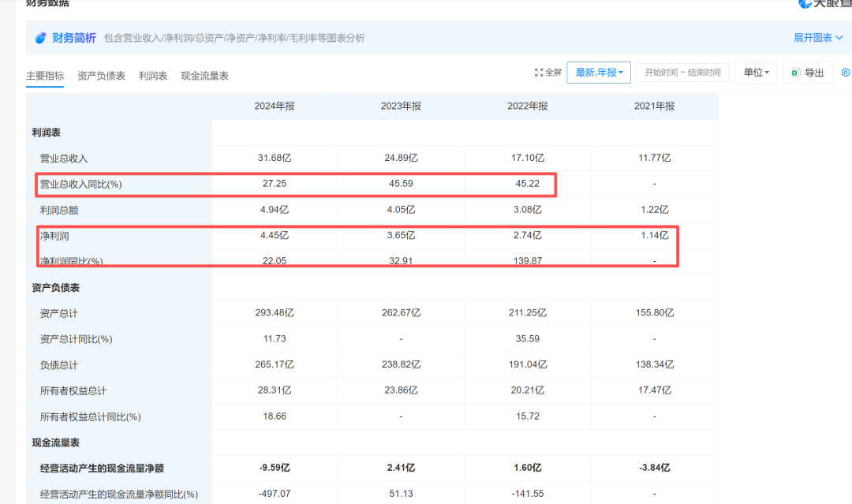Click the 2023年报 column header
Screen dimensions: 852x504
click(x=401, y=106)
